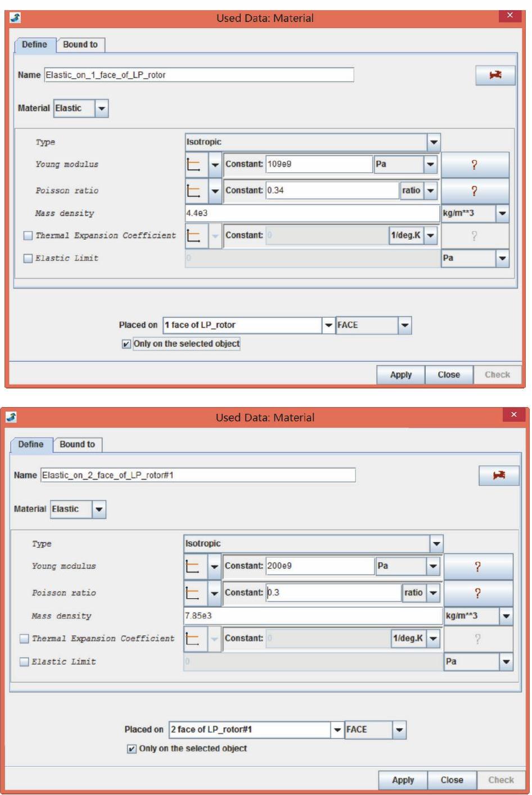532x795 pixels.
Task: Click the graph icon left of Constant 200e9
Action: click(193, 567)
